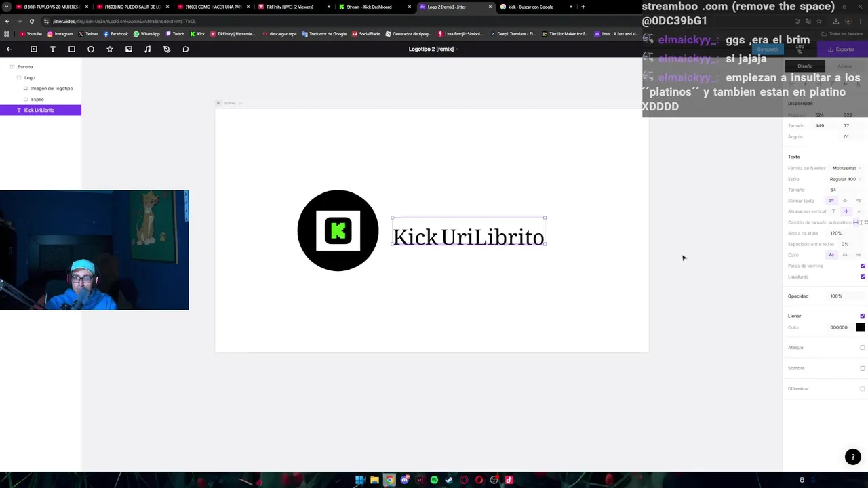
Task: Align text center horizontally
Action: (x=845, y=201)
